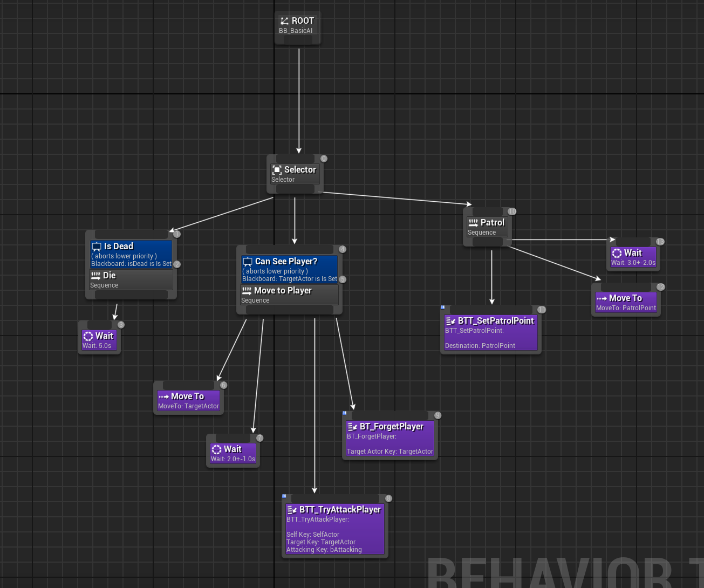Click 'aborts lower priority' text under Is Dead
This screenshot has width=704, height=588.
124,256
